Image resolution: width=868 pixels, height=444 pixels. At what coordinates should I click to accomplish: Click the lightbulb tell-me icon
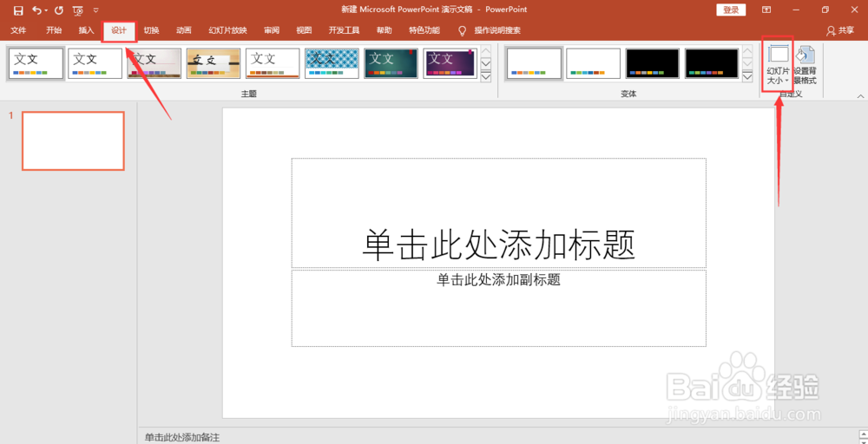(463, 31)
